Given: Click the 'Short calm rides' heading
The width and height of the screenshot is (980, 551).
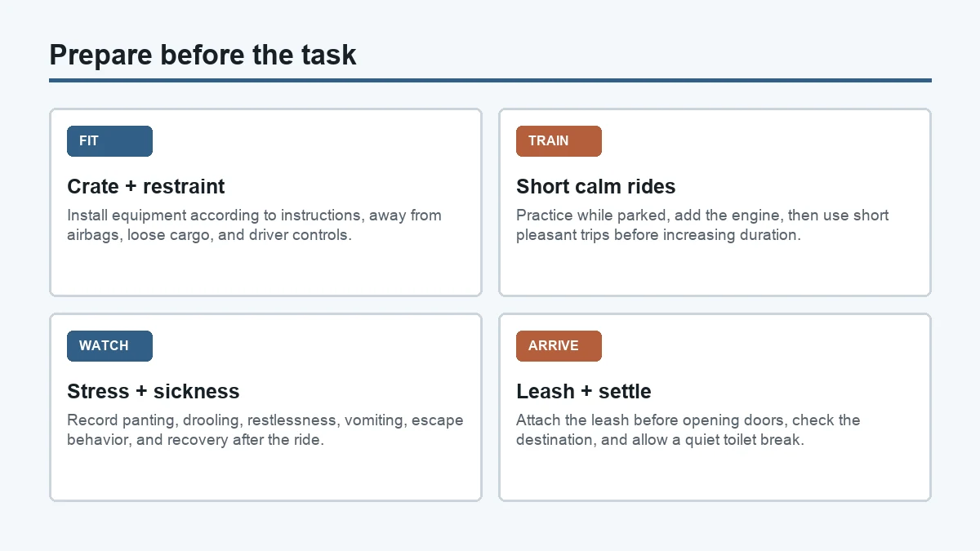Looking at the screenshot, I should [x=596, y=186].
